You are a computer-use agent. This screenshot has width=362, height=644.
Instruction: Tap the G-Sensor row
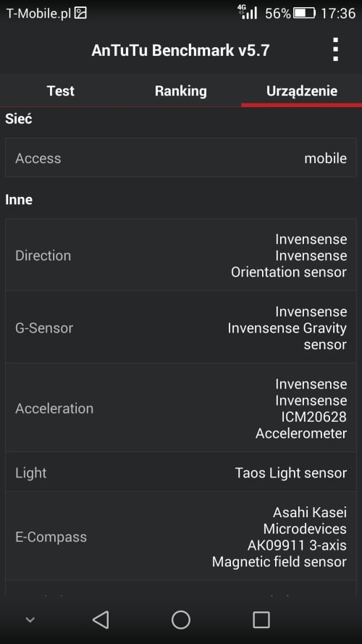click(x=181, y=327)
